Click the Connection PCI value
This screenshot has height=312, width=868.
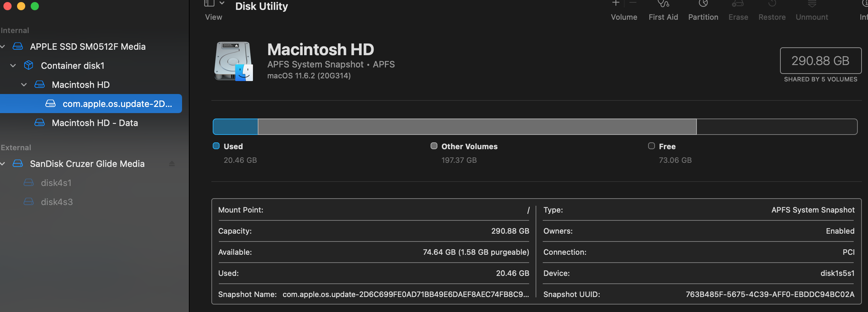(x=849, y=252)
